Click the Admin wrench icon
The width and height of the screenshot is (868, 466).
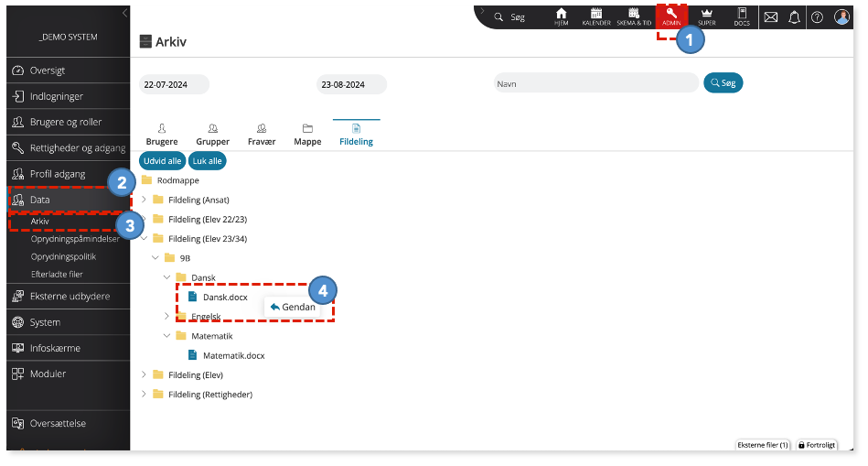671,16
